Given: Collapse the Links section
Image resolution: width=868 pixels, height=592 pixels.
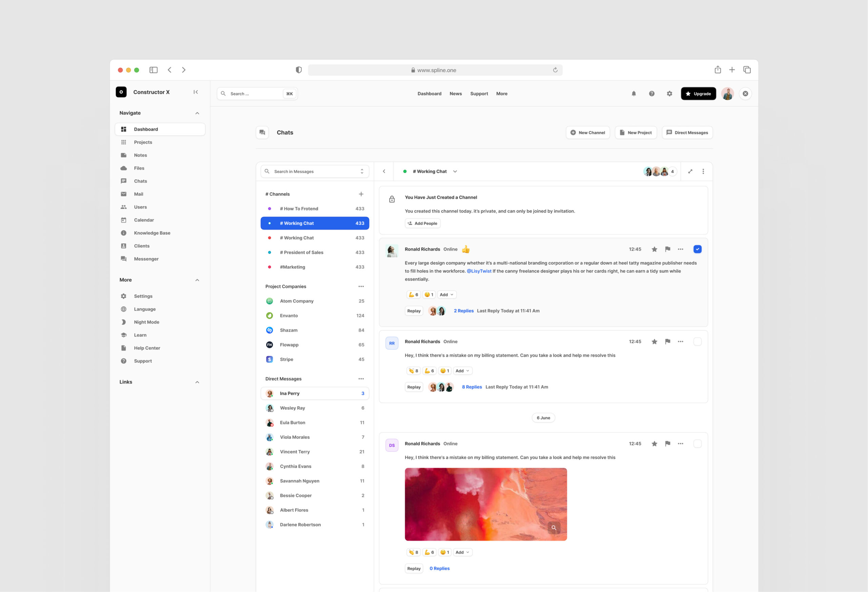Looking at the screenshot, I should point(197,382).
